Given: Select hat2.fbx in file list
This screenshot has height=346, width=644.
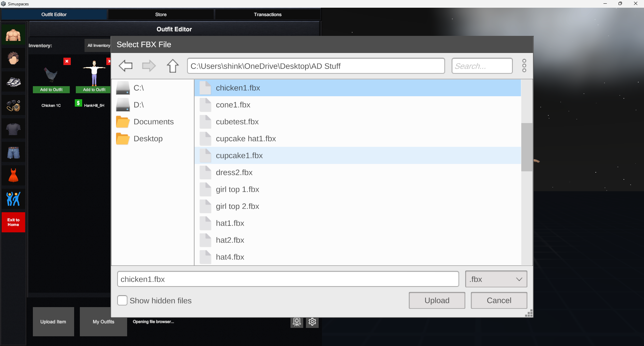Looking at the screenshot, I should click(358, 240).
